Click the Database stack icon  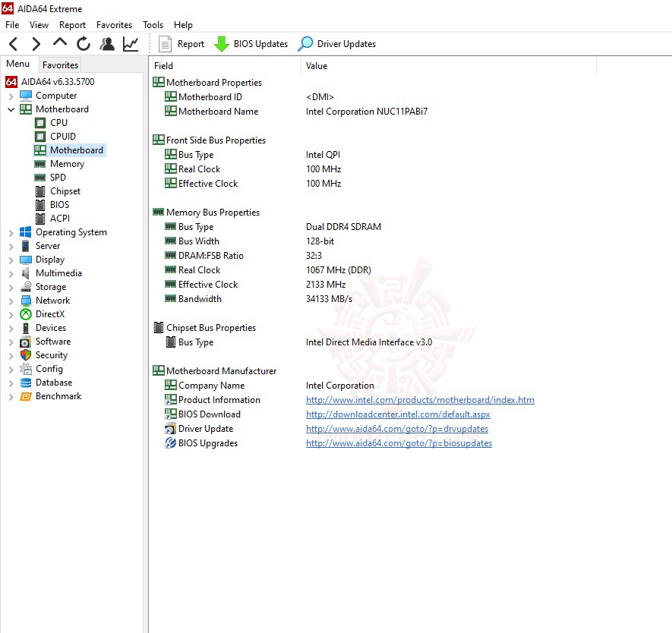click(x=26, y=383)
